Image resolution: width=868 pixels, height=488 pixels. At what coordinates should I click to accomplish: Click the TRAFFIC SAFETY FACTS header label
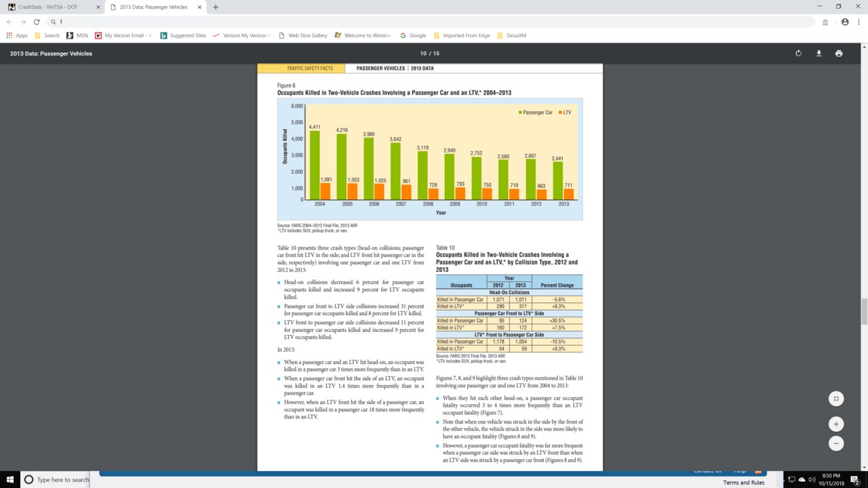point(310,68)
